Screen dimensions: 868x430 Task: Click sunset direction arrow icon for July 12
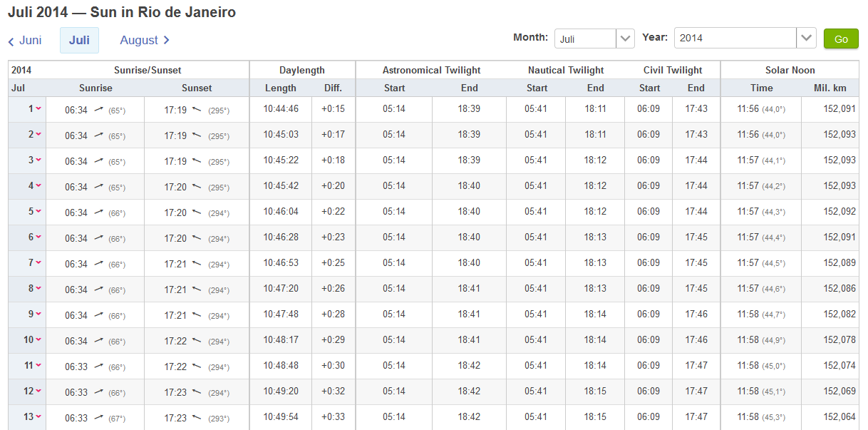tap(197, 391)
